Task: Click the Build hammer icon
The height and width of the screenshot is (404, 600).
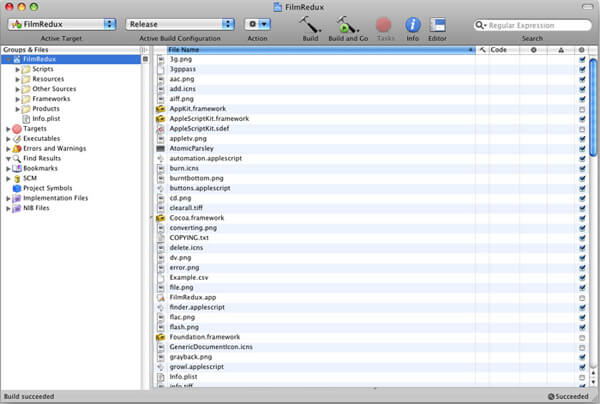Action: pyautogui.click(x=309, y=23)
